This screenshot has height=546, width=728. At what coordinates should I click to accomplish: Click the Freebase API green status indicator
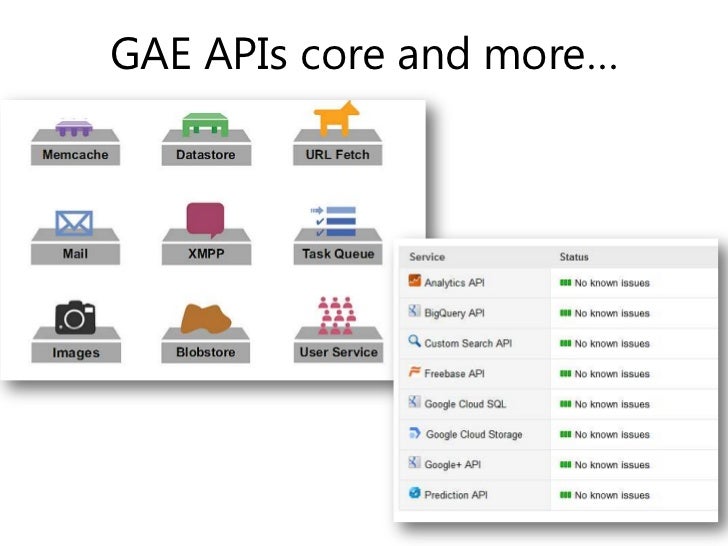click(x=565, y=373)
